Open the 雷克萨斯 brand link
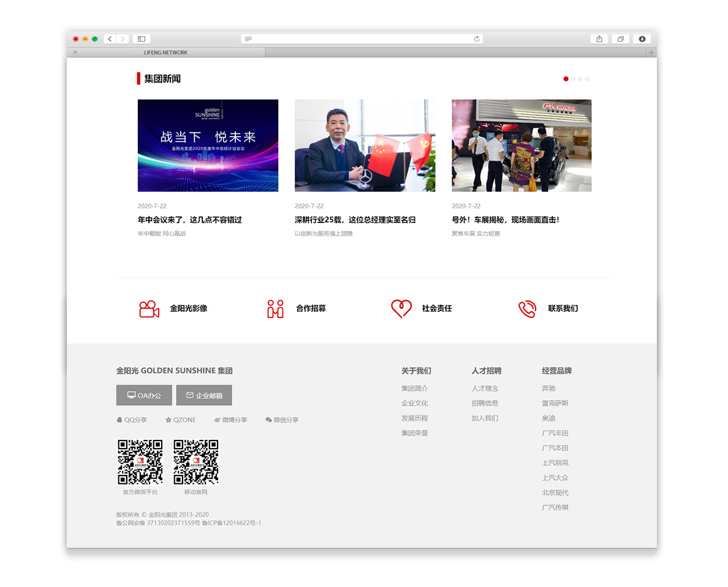Image resolution: width=728 pixels, height=587 pixels. coord(555,403)
